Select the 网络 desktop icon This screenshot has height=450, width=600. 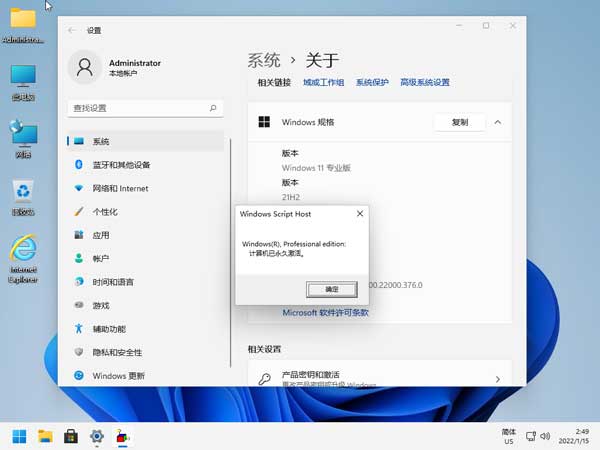click(23, 139)
